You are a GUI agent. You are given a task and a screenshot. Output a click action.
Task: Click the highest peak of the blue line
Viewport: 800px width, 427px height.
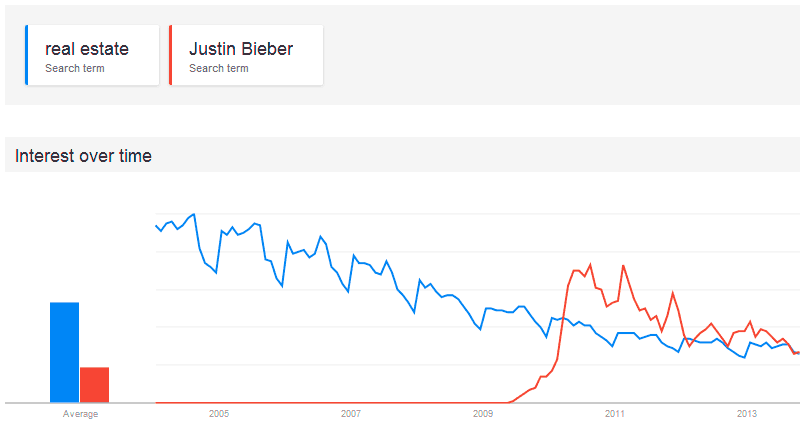coord(194,214)
